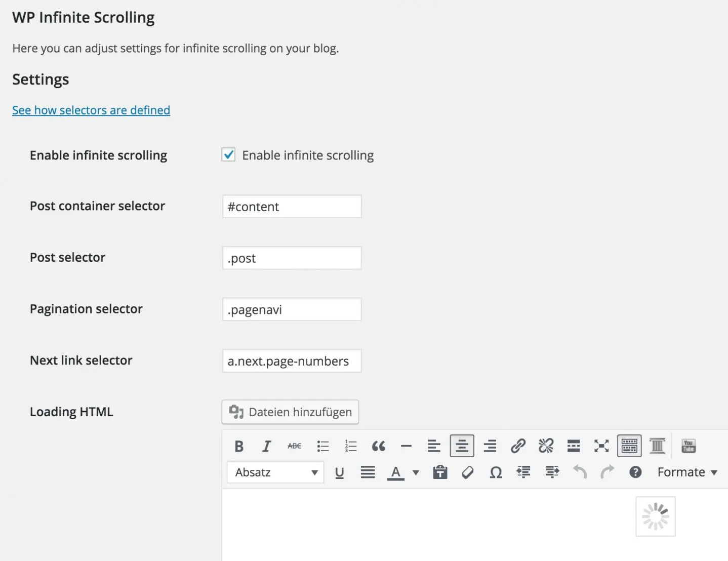Open the Absatz paragraph format dropdown
728x561 pixels.
coord(275,472)
